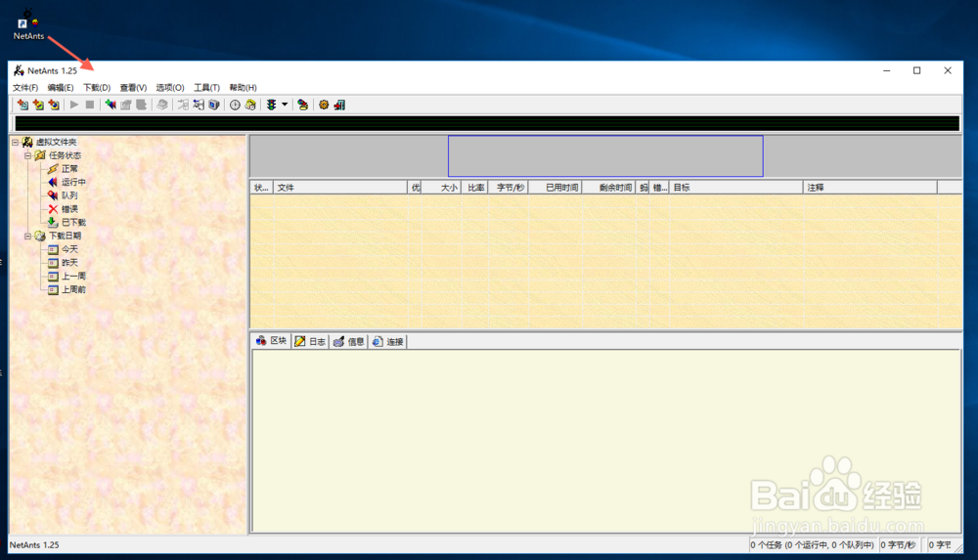The width and height of the screenshot is (978, 560).
Task: Click the third add-job toolbar icon
Action: [54, 105]
